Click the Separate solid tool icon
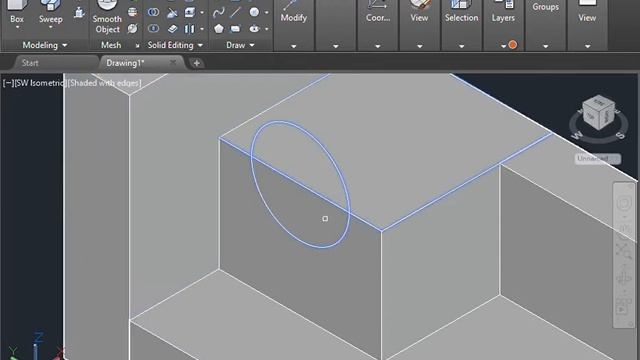Image resolution: width=640 pixels, height=360 pixels. click(189, 29)
